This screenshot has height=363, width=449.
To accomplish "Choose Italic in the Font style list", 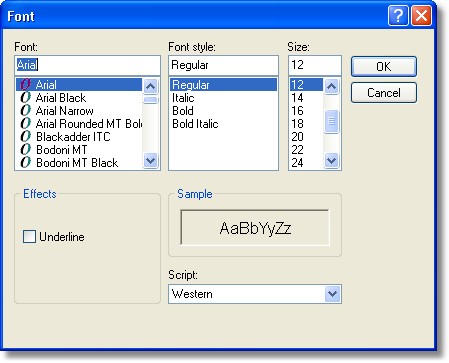I will [183, 98].
